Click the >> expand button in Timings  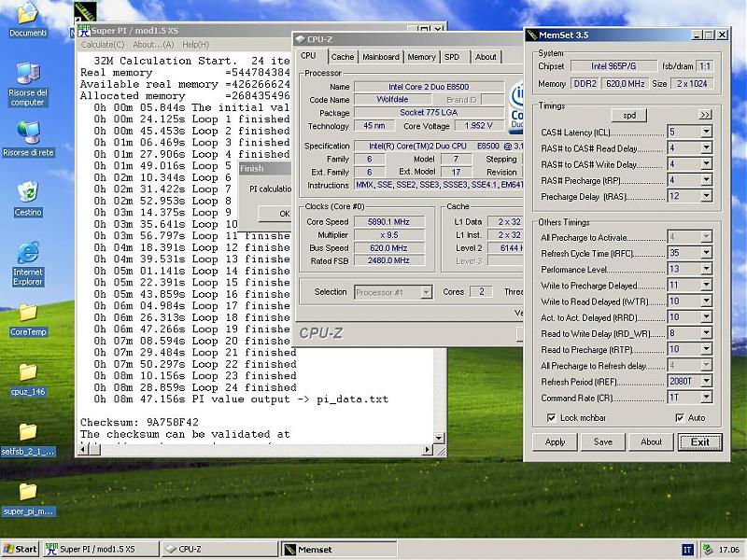(705, 115)
